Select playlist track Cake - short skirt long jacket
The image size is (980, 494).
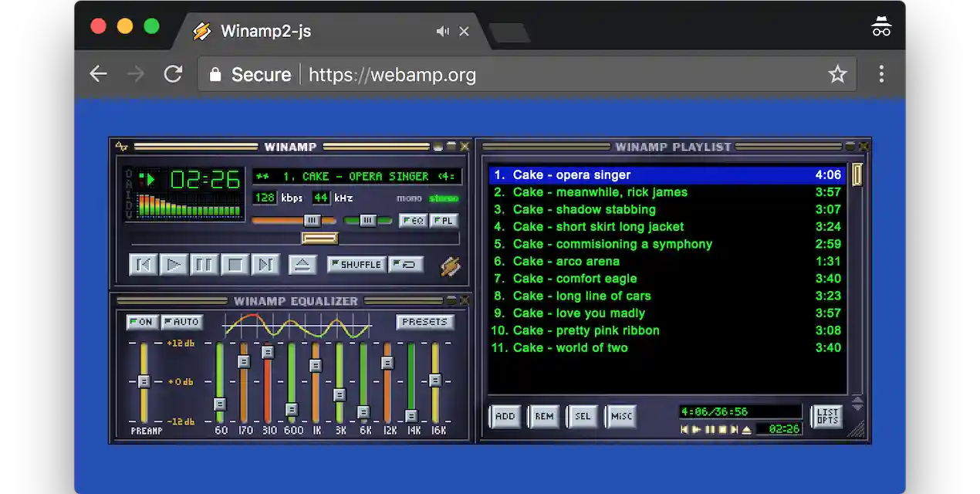(x=667, y=227)
